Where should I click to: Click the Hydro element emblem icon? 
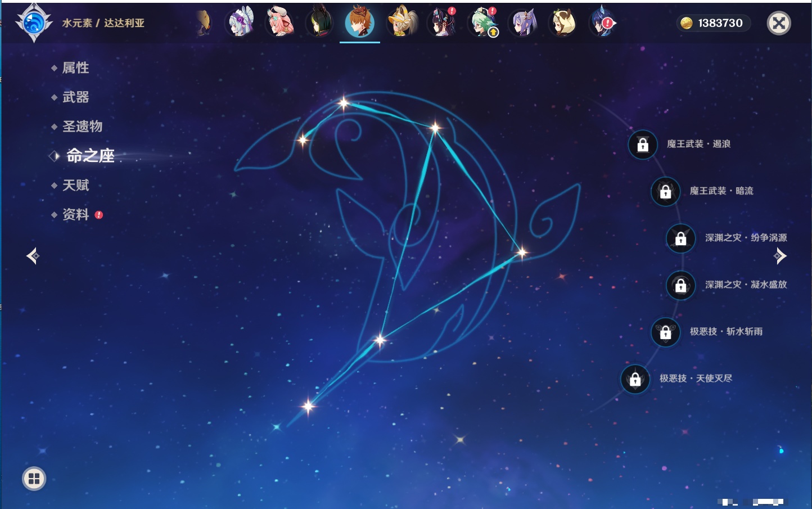pyautogui.click(x=34, y=23)
